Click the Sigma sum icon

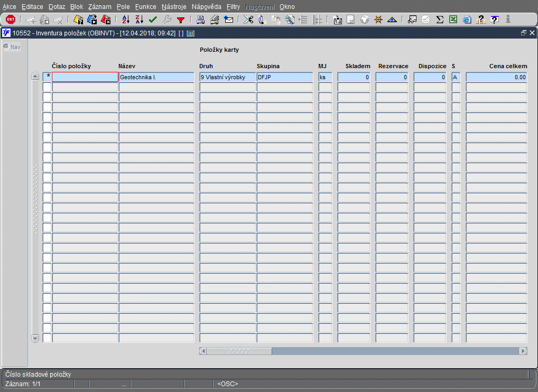pos(440,20)
